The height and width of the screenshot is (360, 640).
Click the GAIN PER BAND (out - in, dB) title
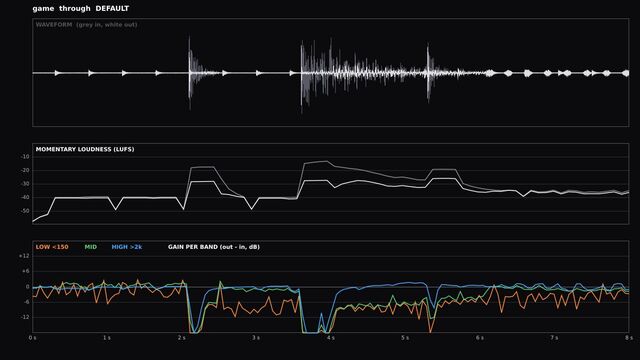[214, 247]
